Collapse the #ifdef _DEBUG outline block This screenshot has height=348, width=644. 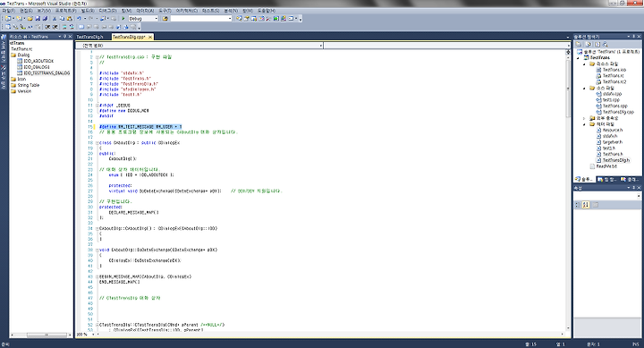[x=97, y=106]
